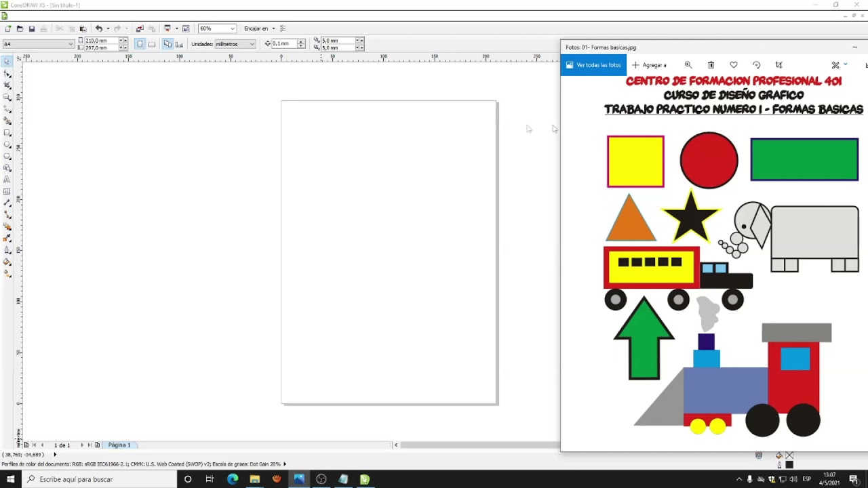
Task: Click the Open file toolbar icon
Action: (20, 28)
